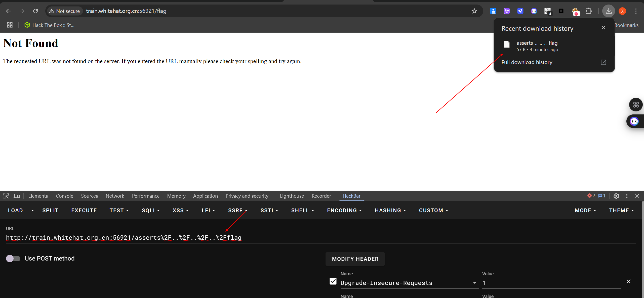The image size is (644, 298).
Task: Expand the SSRF dropdown
Action: click(238, 210)
